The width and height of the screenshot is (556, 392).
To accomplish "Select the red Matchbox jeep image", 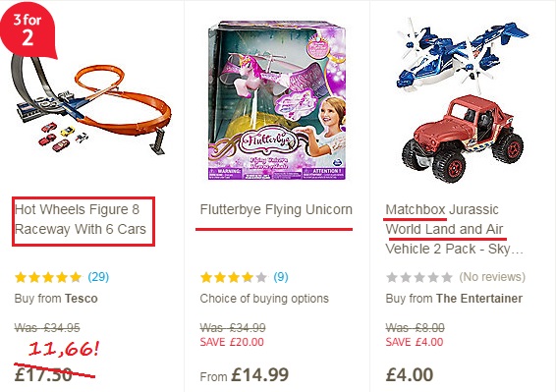I will click(462, 139).
